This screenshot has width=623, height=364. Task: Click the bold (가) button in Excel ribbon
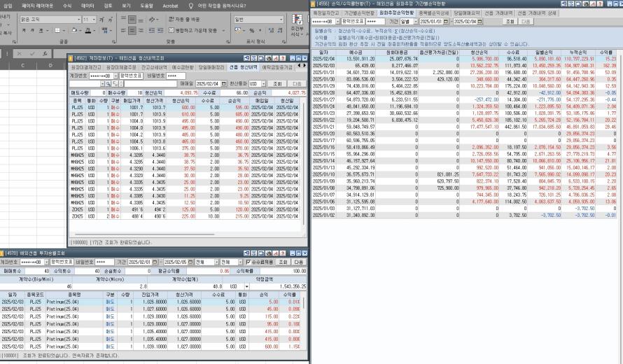point(24,30)
